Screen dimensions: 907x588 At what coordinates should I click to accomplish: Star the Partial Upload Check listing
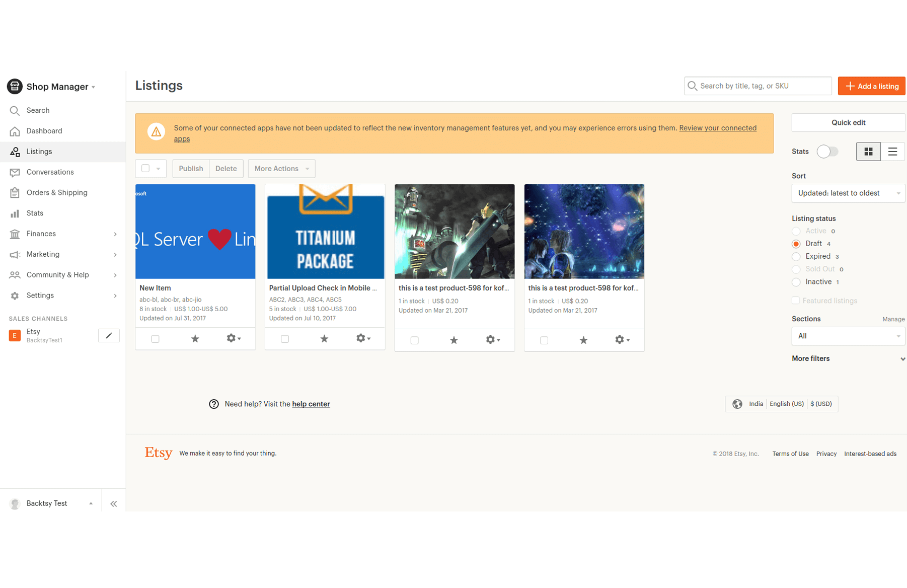pyautogui.click(x=324, y=339)
